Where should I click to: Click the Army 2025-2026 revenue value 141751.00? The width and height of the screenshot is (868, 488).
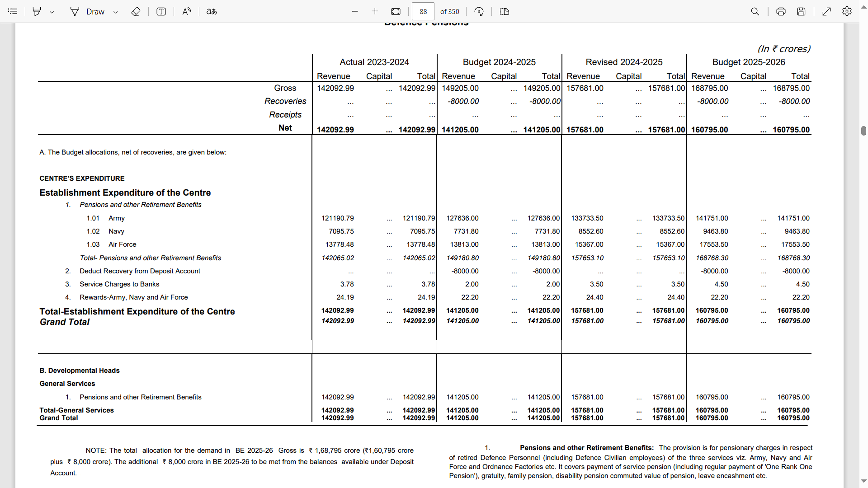712,218
